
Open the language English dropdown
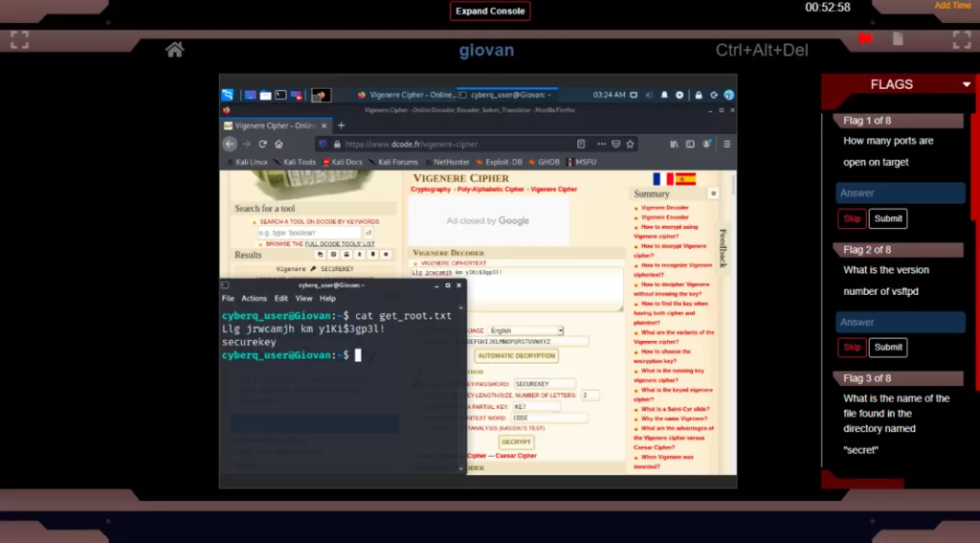[x=525, y=330]
